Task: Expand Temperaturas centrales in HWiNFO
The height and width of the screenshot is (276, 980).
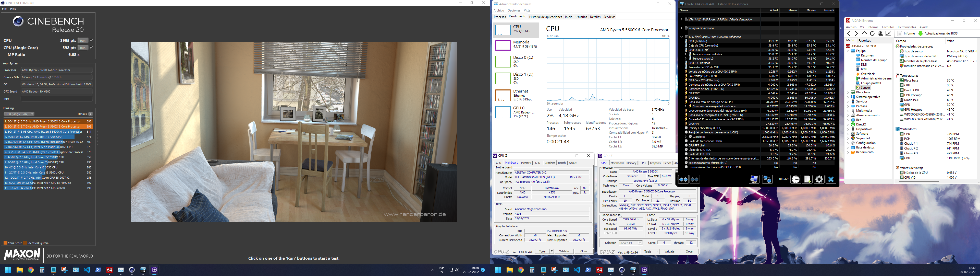Action: click(x=686, y=54)
